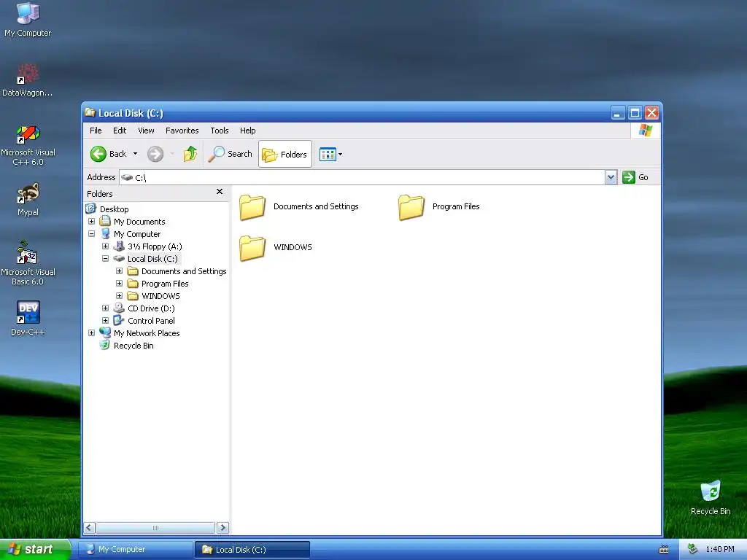The width and height of the screenshot is (747, 560).
Task: Open the address bar dropdown
Action: pyautogui.click(x=611, y=177)
